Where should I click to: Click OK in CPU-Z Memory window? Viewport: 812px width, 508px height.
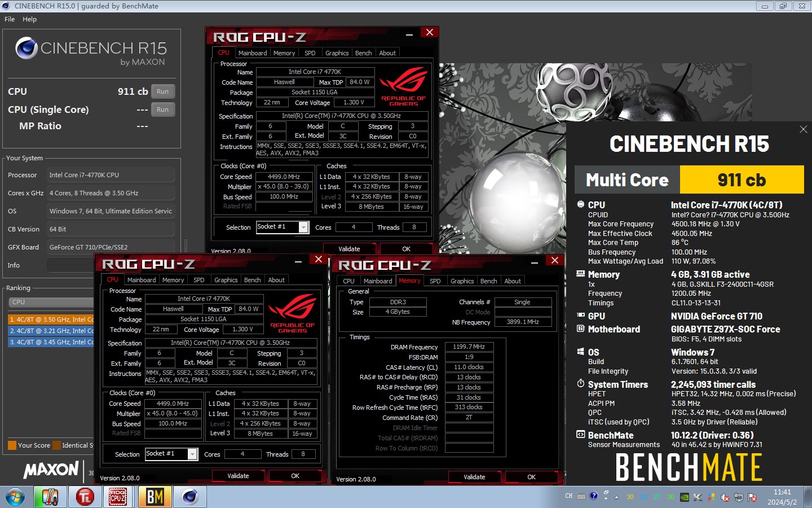531,477
